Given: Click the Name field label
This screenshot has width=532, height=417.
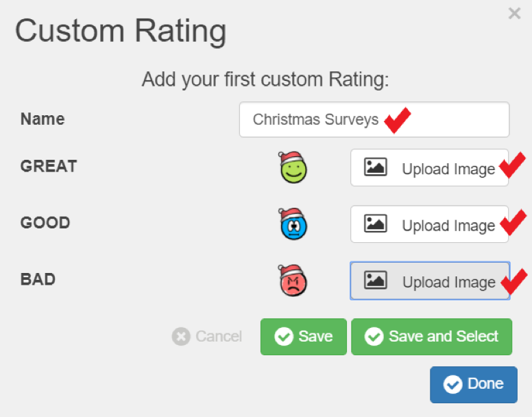Looking at the screenshot, I should [x=43, y=119].
